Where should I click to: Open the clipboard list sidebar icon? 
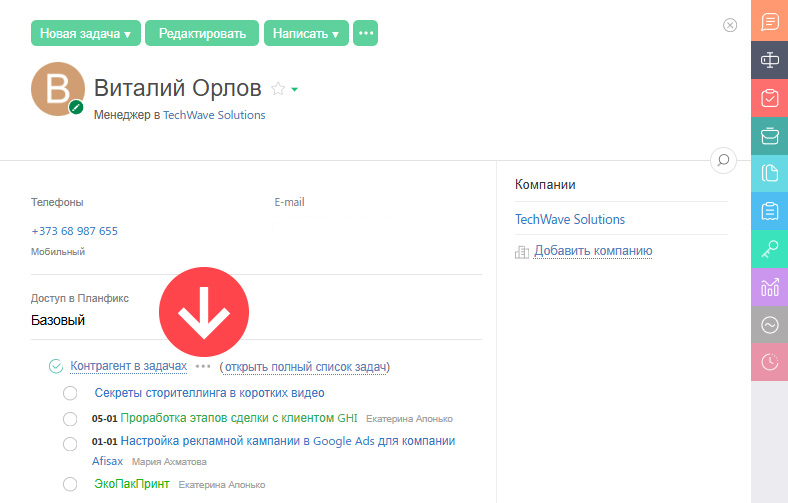coord(769,211)
